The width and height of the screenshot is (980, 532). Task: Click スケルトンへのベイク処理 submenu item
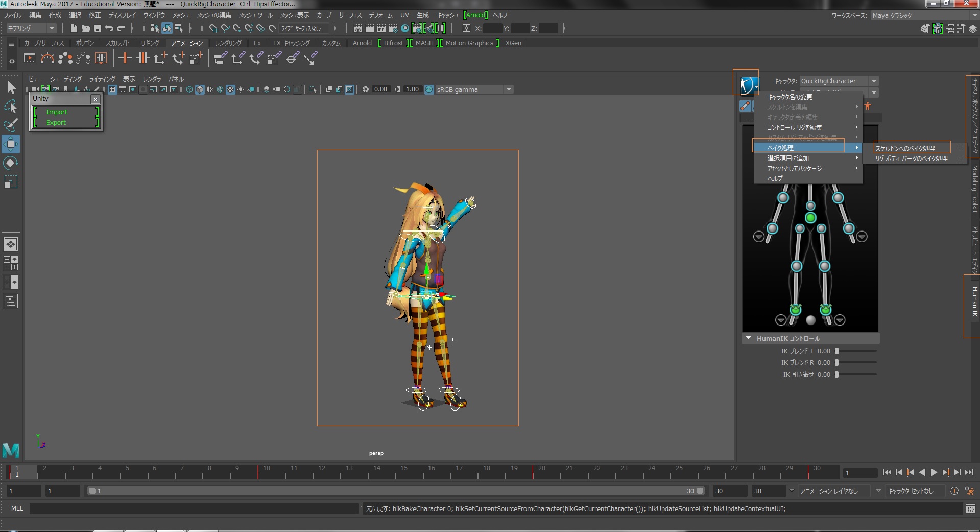click(x=905, y=148)
